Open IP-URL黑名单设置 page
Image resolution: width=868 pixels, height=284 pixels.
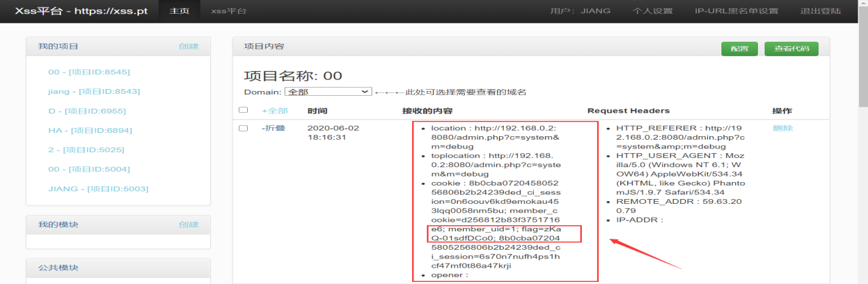[x=736, y=11]
